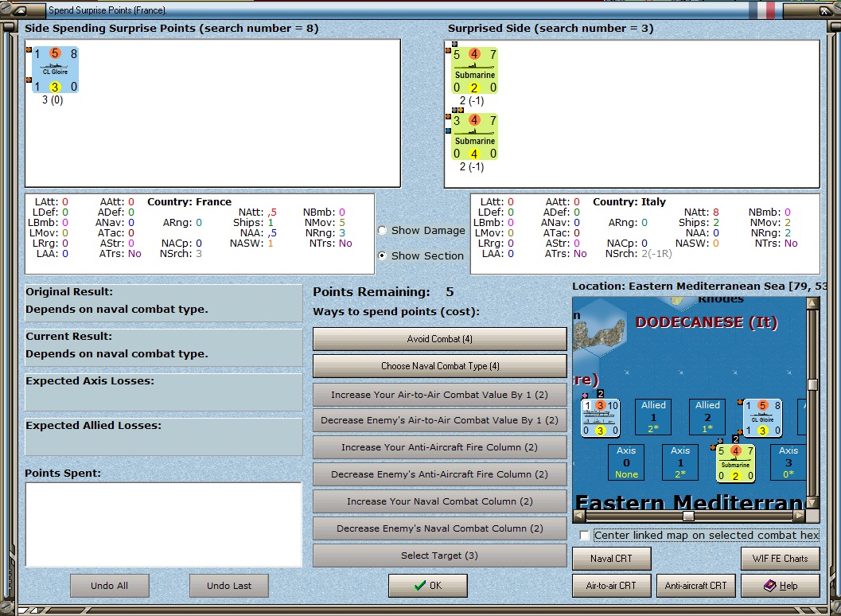Viewport: 841px width, 616px height.
Task: Click Choose Naval Combat Type (4)
Action: 440,366
